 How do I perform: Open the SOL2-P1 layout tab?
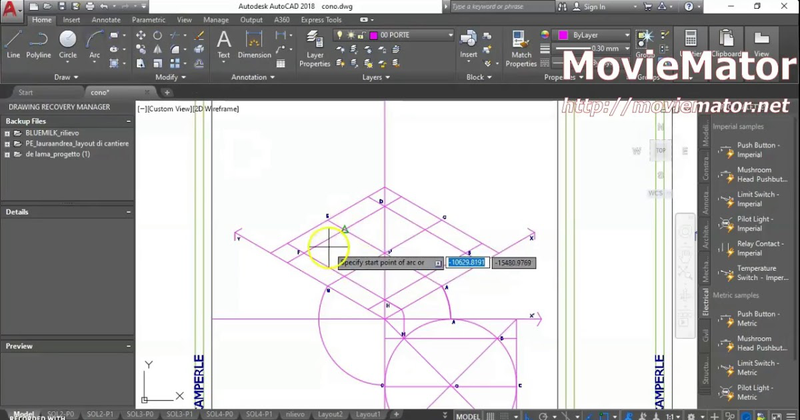(100, 414)
